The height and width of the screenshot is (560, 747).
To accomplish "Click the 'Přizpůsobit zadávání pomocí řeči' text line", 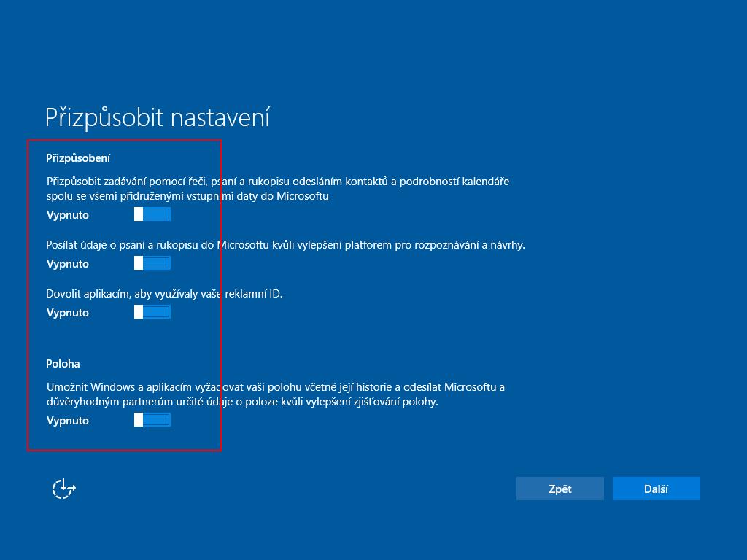I will [x=277, y=182].
